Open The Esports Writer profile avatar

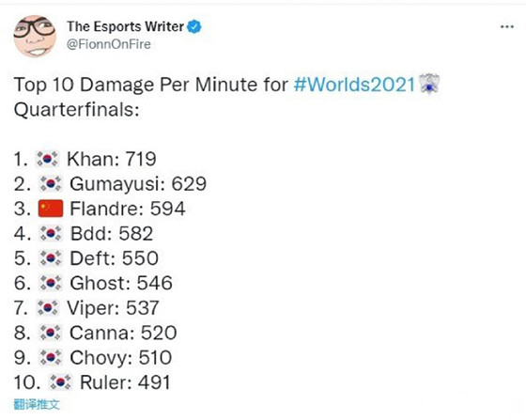35,37
